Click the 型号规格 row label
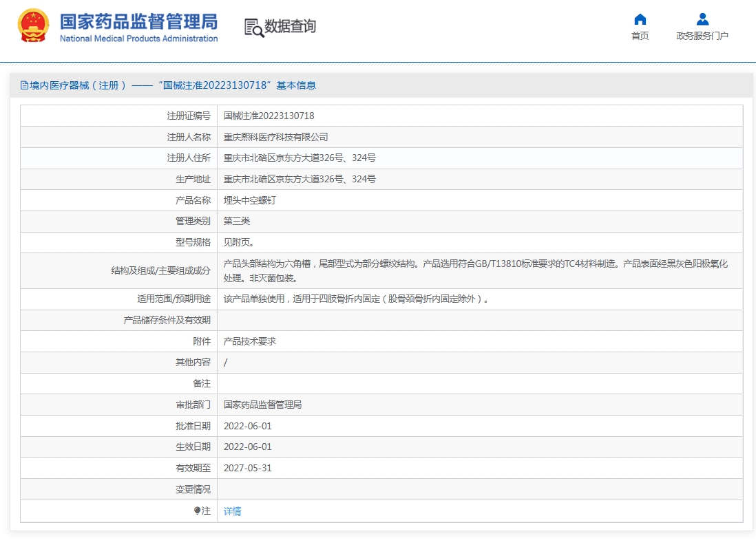The width and height of the screenshot is (756, 547). [193, 242]
